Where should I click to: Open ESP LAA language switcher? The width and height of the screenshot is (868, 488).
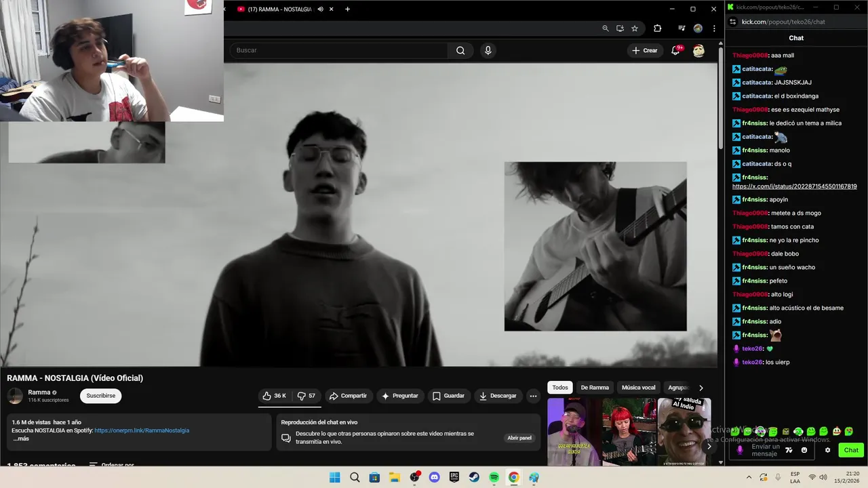click(795, 477)
